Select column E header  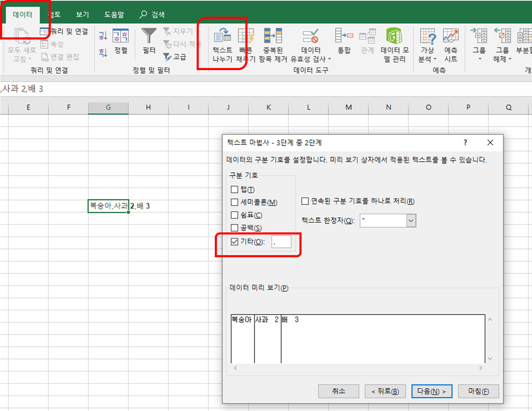28,107
